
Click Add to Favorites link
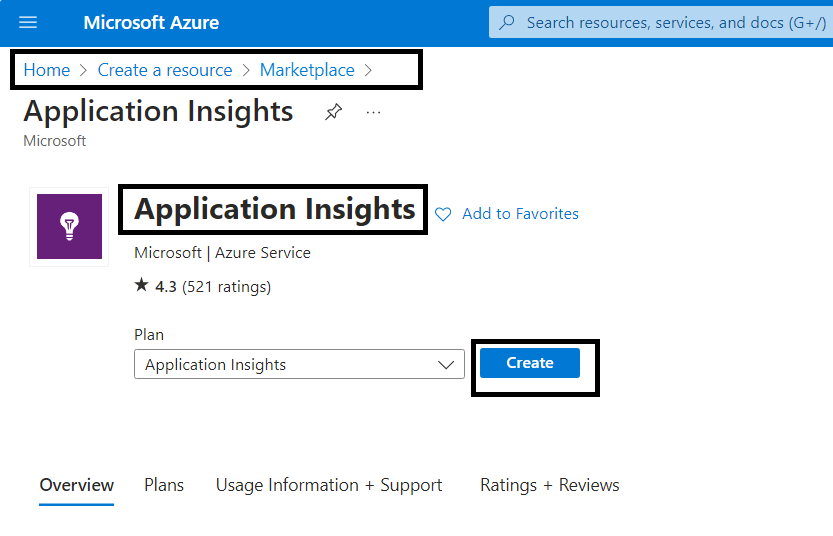(520, 214)
